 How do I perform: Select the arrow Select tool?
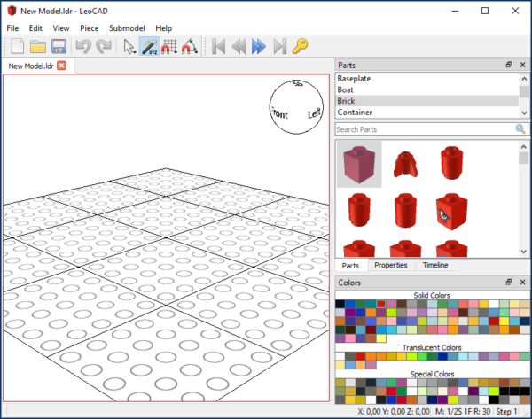click(128, 46)
